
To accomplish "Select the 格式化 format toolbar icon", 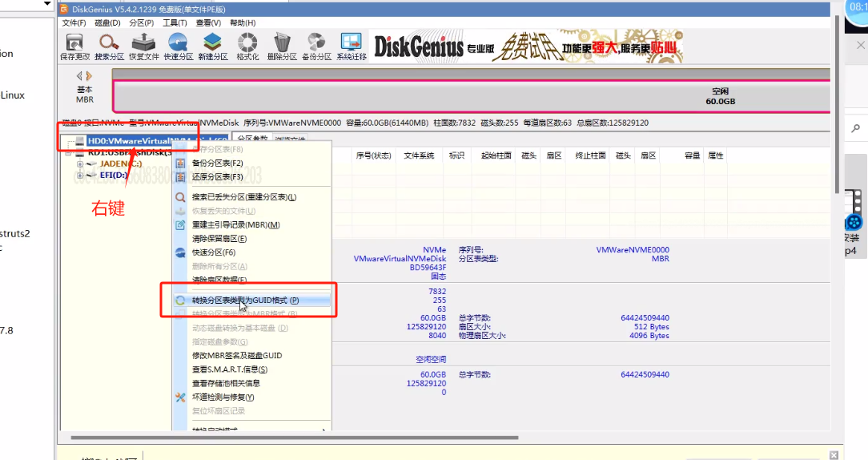I will pos(247,46).
